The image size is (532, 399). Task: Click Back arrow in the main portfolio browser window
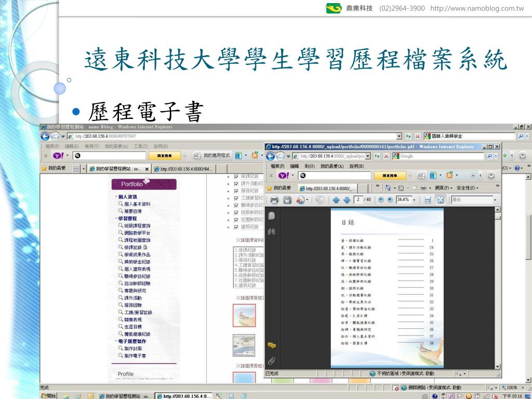tap(45, 137)
